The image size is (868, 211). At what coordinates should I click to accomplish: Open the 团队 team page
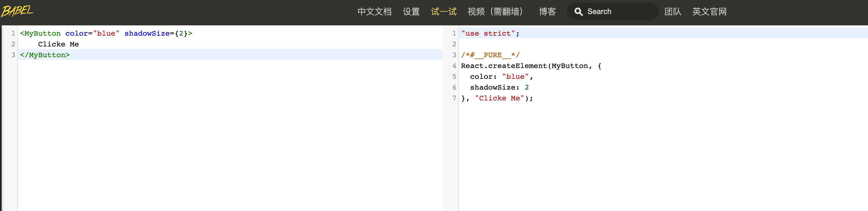[x=673, y=12]
